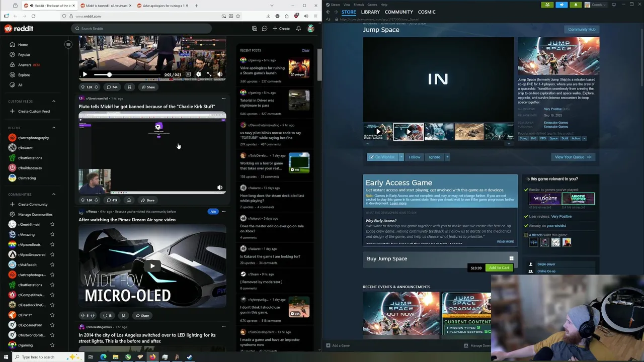Viewport: 644px width, 362px height.
Task: Open the Jump Space Community Hub
Action: 582,29
